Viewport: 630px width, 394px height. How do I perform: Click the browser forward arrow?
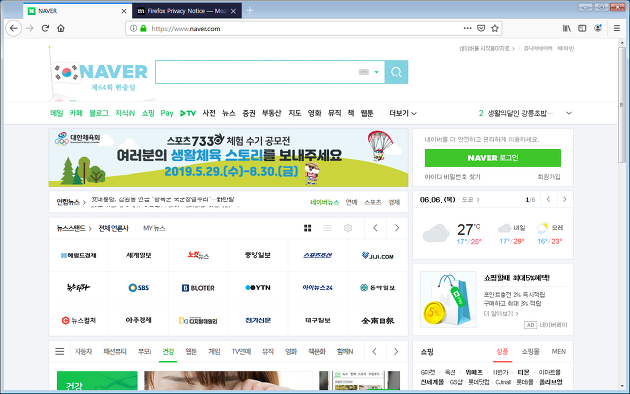tap(30, 29)
